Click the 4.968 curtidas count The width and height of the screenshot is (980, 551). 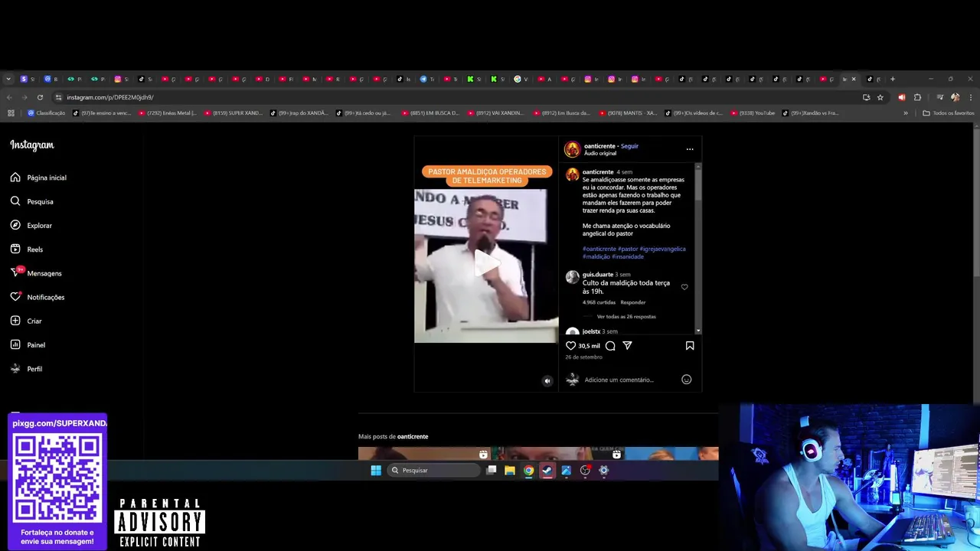(599, 302)
